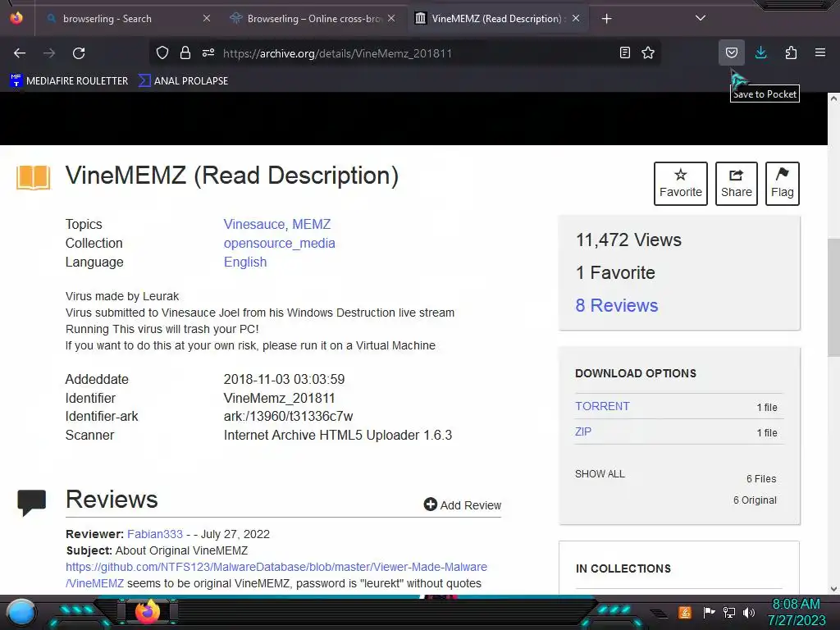Click the orange book texts icon

pyautogui.click(x=33, y=177)
